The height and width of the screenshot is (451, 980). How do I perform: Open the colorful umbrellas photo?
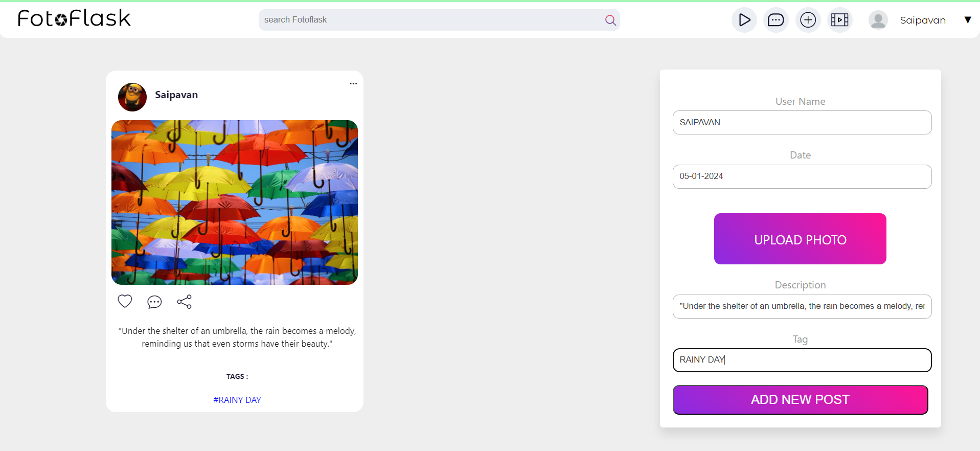coord(235,202)
